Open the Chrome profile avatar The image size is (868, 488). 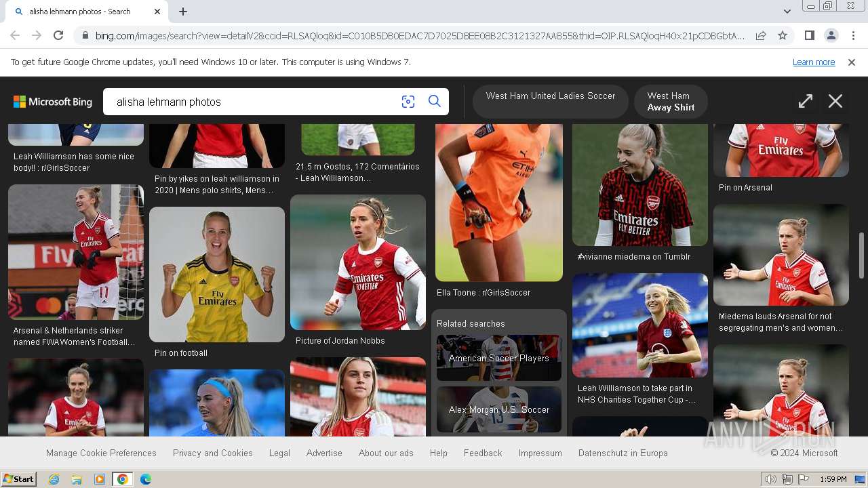[831, 35]
